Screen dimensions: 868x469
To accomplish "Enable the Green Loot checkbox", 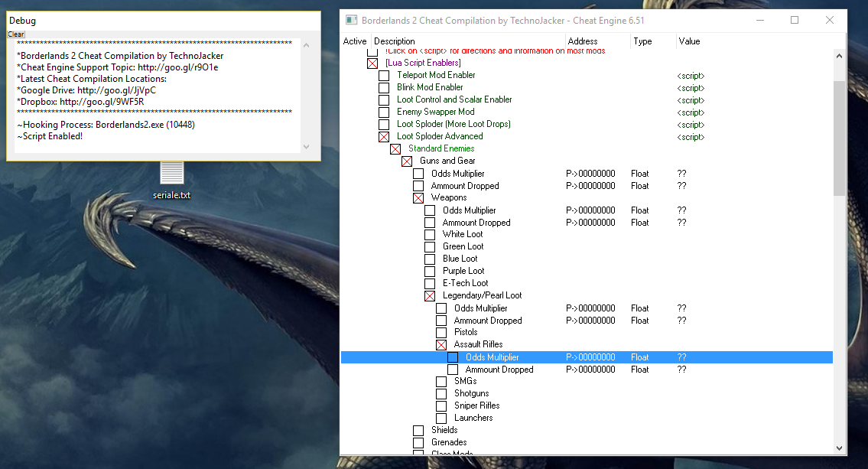I will [x=430, y=247].
